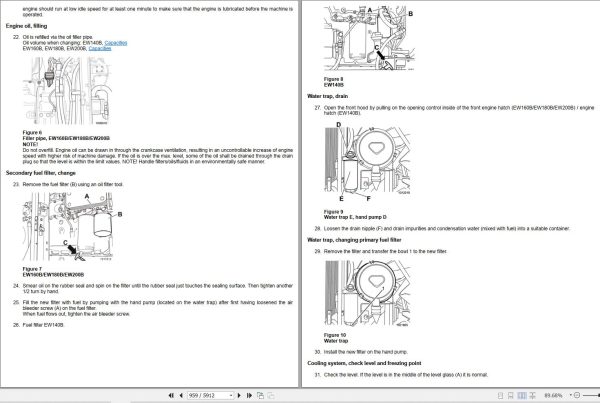This screenshot has width=600, height=403.
Task: Switch to single page view
Action: coord(500,395)
